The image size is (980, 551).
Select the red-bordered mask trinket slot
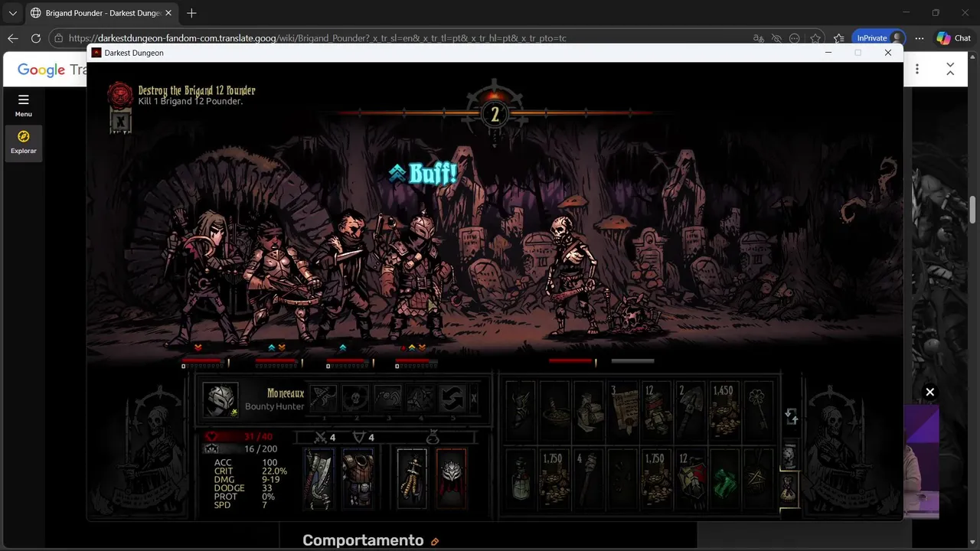[451, 478]
